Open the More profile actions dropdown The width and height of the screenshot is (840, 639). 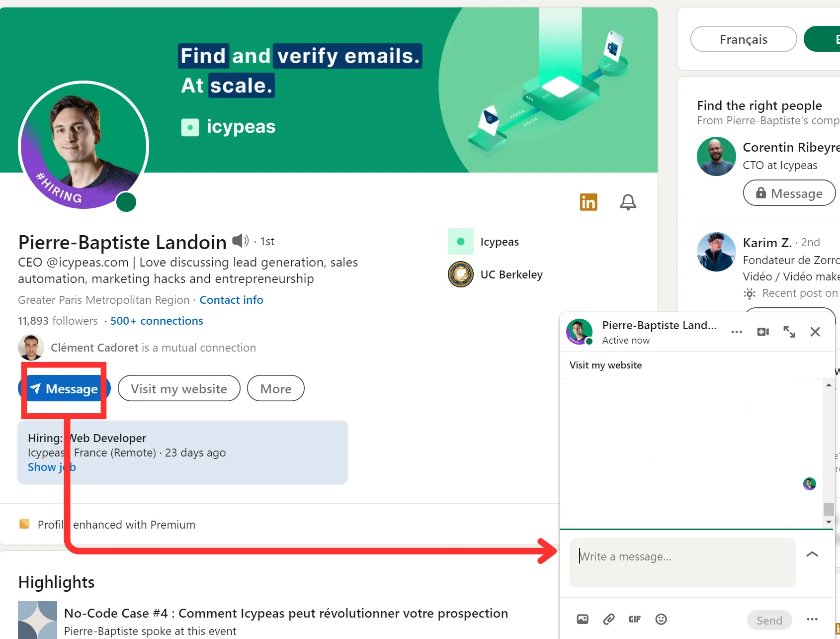click(276, 388)
